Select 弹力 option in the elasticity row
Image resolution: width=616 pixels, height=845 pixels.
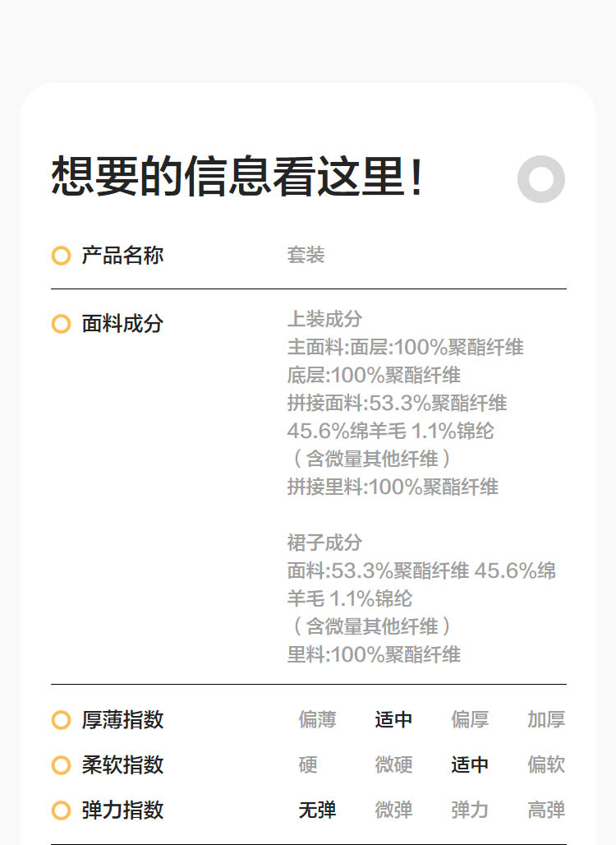tap(470, 810)
